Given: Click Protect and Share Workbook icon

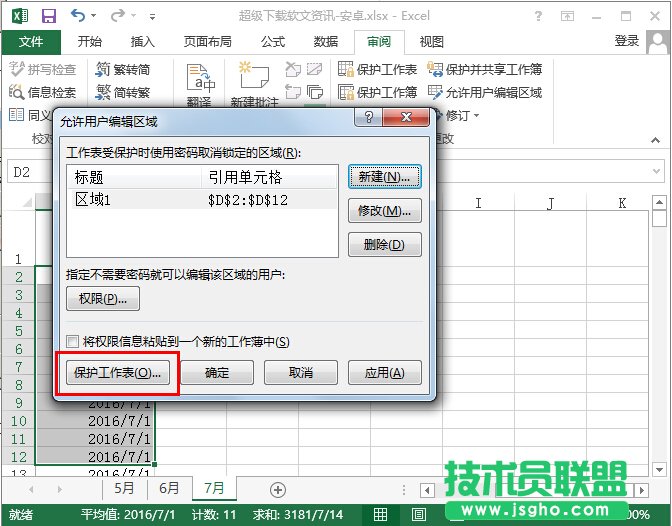Looking at the screenshot, I should click(x=435, y=69).
